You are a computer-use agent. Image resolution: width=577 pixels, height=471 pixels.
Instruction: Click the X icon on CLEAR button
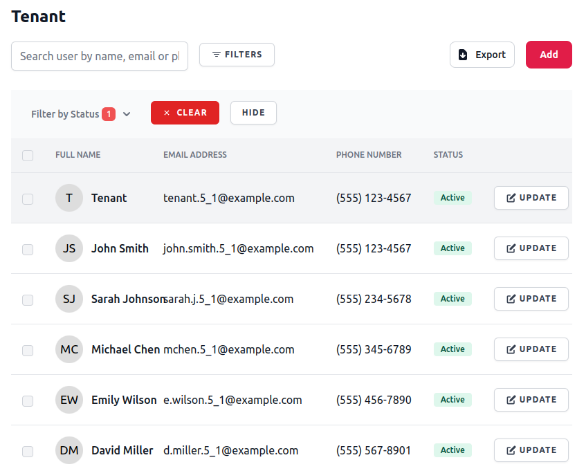point(167,113)
